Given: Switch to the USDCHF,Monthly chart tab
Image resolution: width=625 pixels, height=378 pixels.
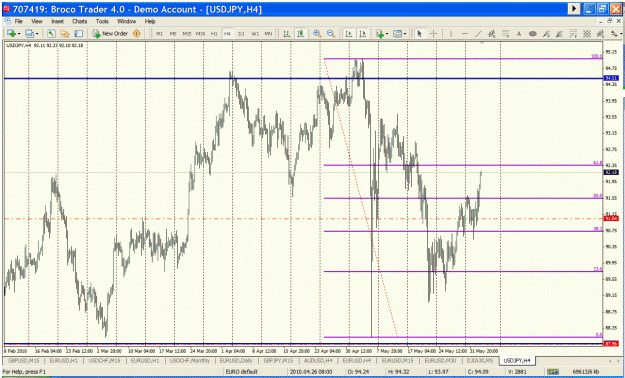Looking at the screenshot, I should point(191,360).
